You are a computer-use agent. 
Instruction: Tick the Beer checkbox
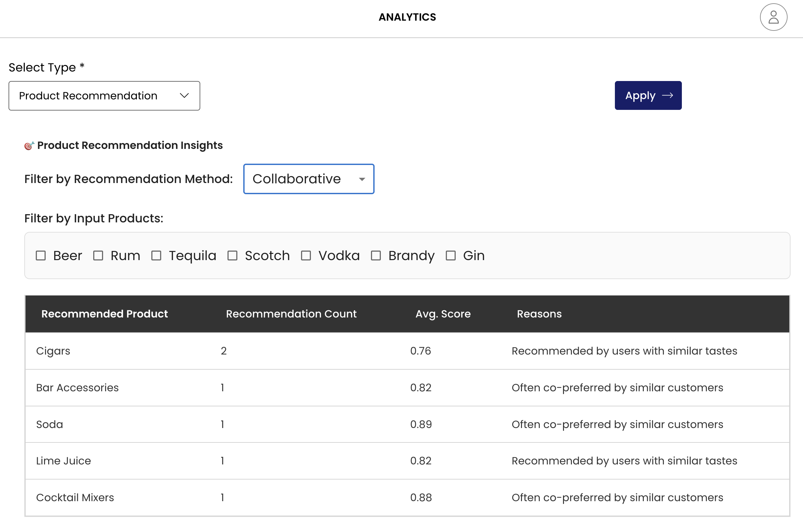(41, 256)
